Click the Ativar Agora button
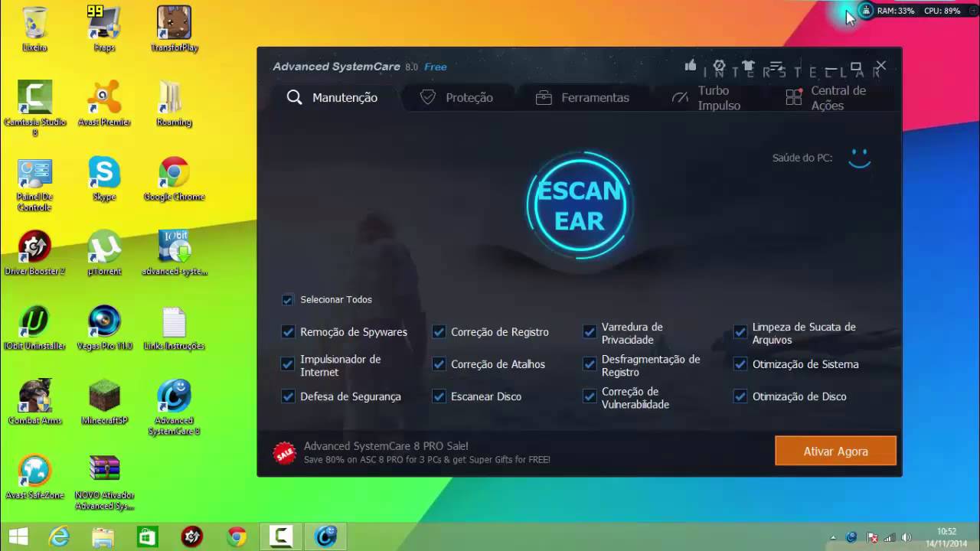 tap(835, 452)
